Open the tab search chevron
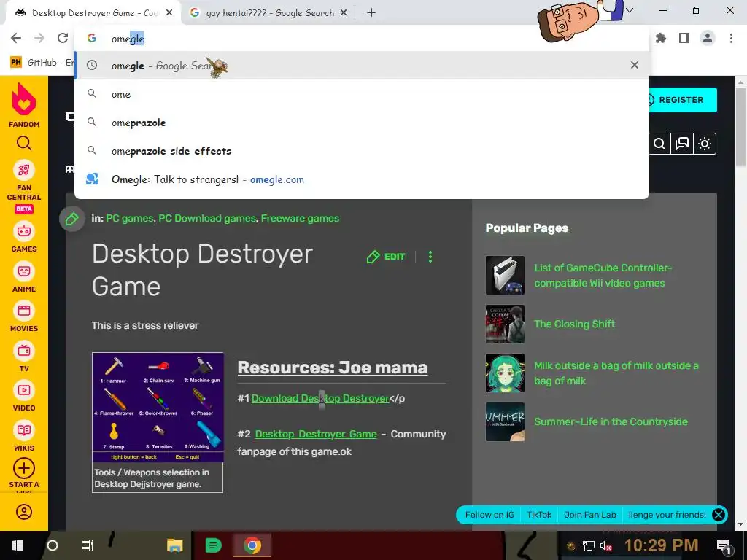The width and height of the screenshot is (747, 560). (630, 10)
